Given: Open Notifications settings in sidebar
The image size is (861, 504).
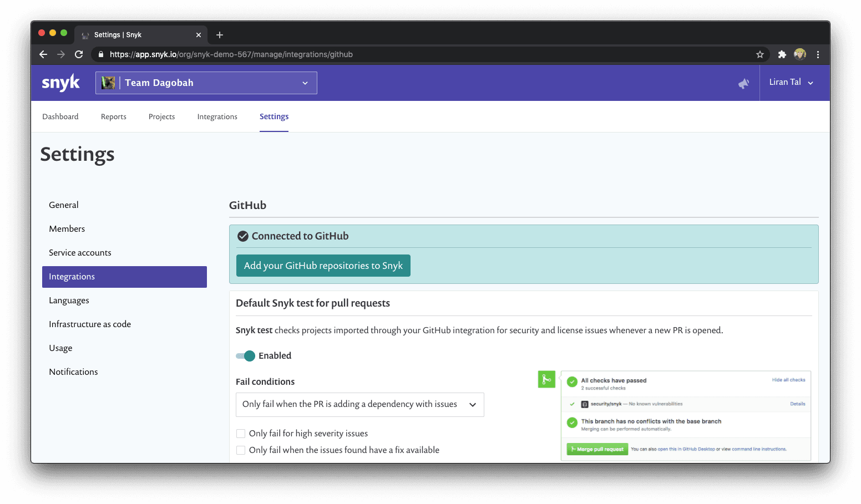Looking at the screenshot, I should pyautogui.click(x=73, y=372).
